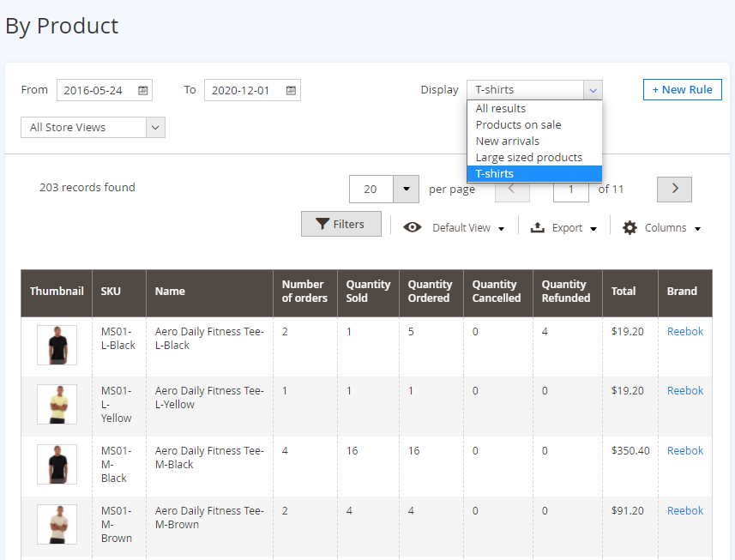Go to previous page with arrow

click(511, 189)
